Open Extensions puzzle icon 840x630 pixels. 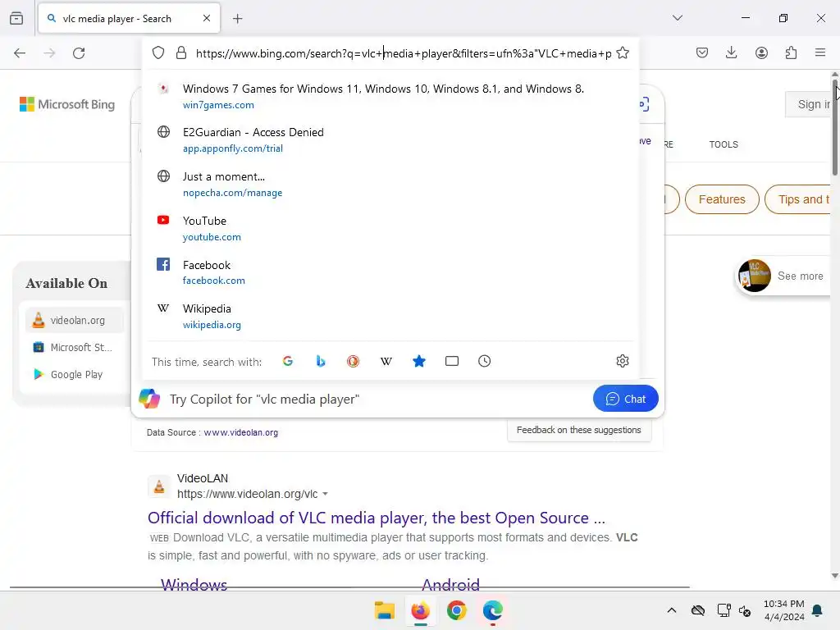coord(791,52)
